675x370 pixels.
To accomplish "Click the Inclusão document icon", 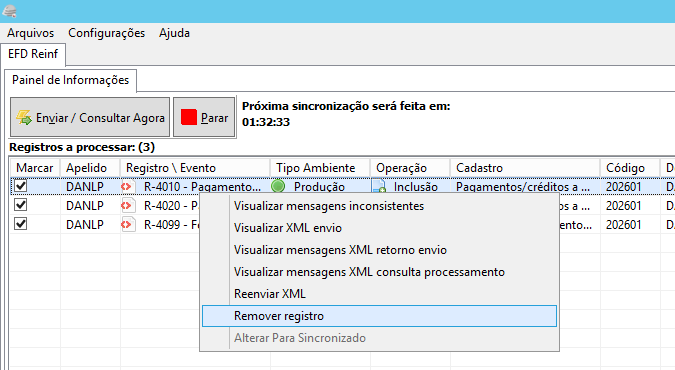I will pos(379,187).
